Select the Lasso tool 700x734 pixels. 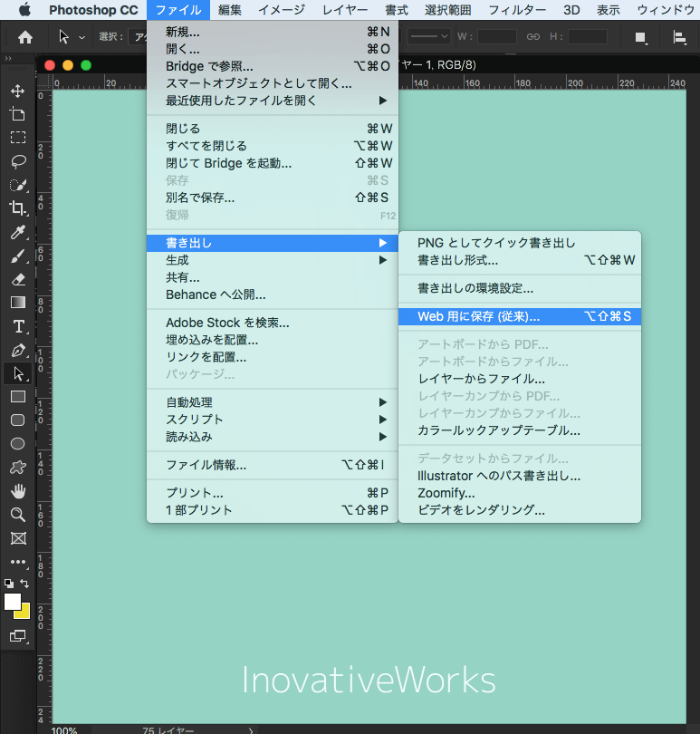tap(18, 161)
